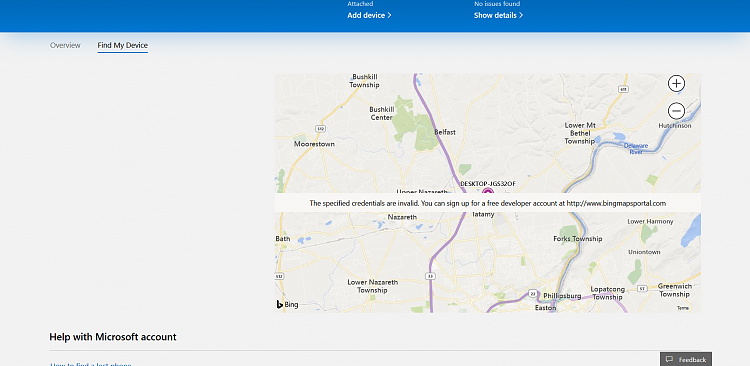Screen dimensions: 750x366
Task: Click the Bushkill Township map label
Action: pos(364,81)
